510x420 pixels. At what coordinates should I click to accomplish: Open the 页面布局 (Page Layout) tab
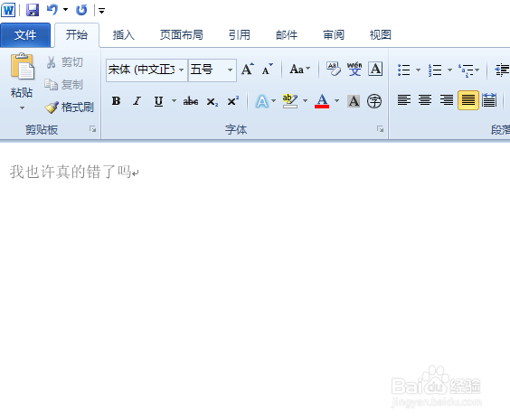tap(182, 34)
